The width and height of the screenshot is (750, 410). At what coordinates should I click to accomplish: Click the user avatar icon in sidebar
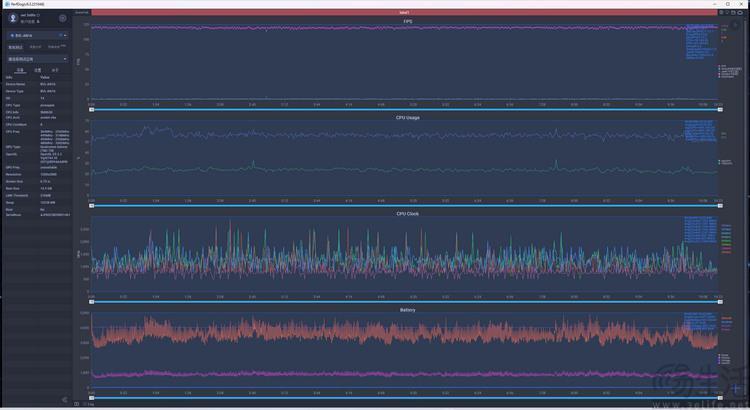(12, 18)
